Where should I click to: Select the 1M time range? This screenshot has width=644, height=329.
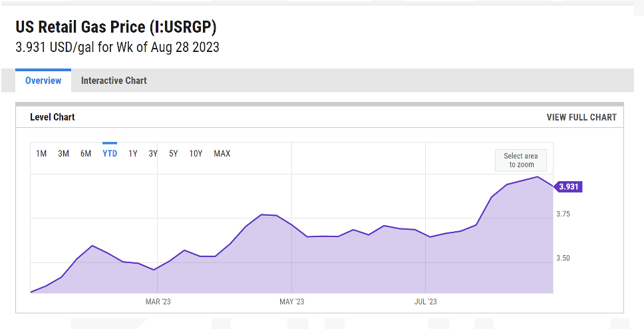tap(41, 153)
